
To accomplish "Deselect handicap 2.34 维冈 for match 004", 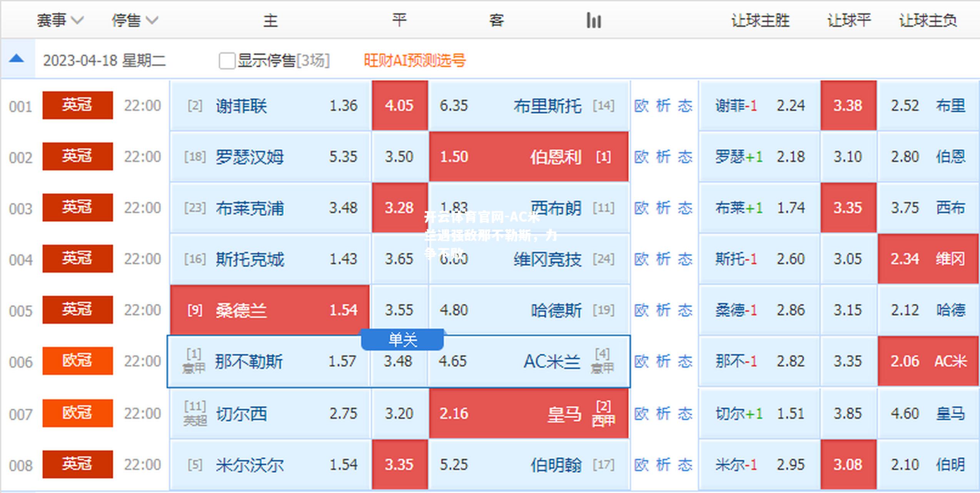I will (928, 259).
